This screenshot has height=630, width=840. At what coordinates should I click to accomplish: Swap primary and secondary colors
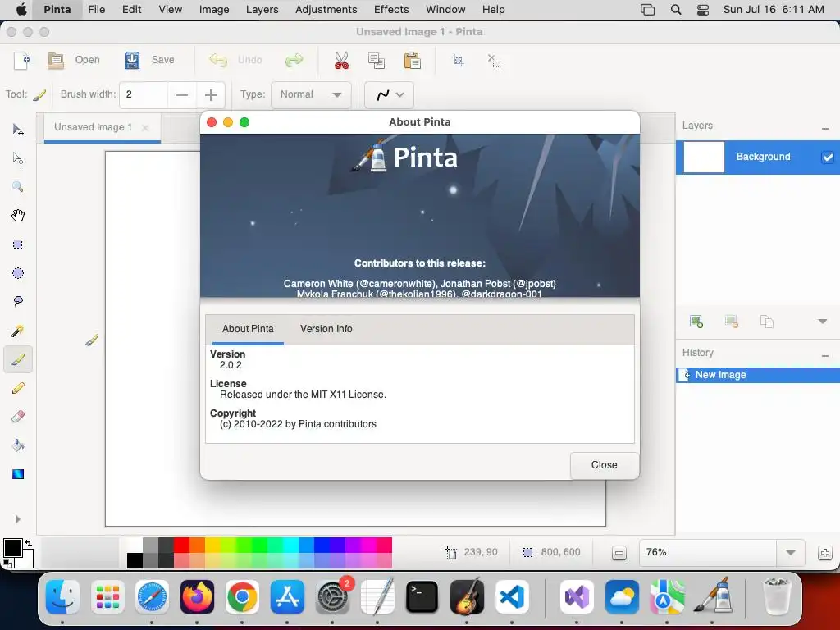pos(29,543)
